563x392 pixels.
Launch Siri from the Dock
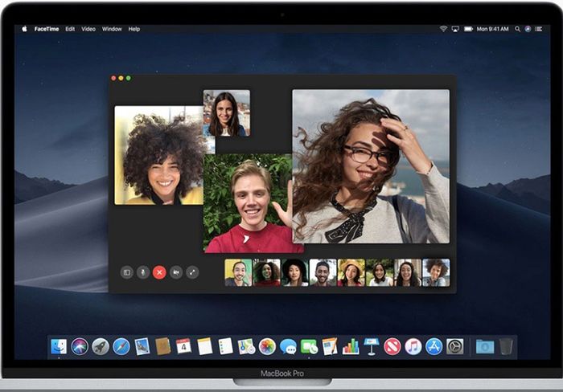[x=80, y=347]
